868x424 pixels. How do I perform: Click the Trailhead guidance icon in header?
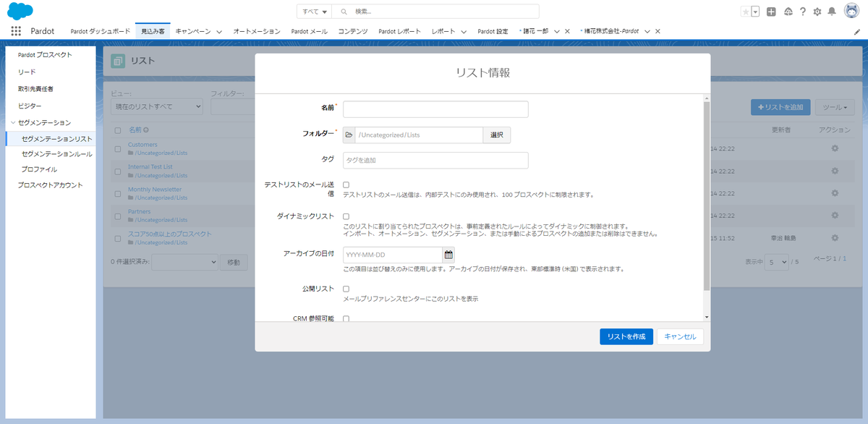click(788, 12)
